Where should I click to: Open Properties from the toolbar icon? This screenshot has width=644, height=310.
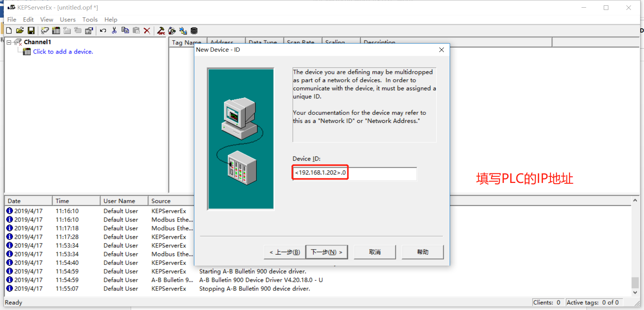(89, 31)
